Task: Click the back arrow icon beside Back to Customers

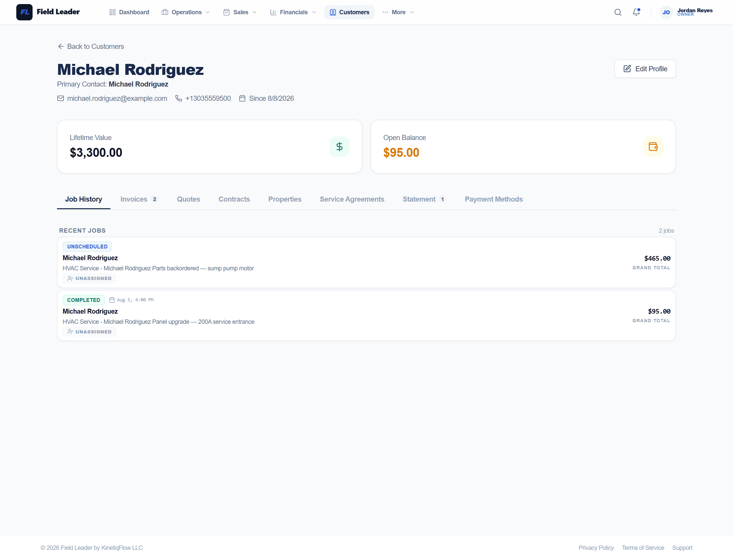Action: (x=61, y=46)
